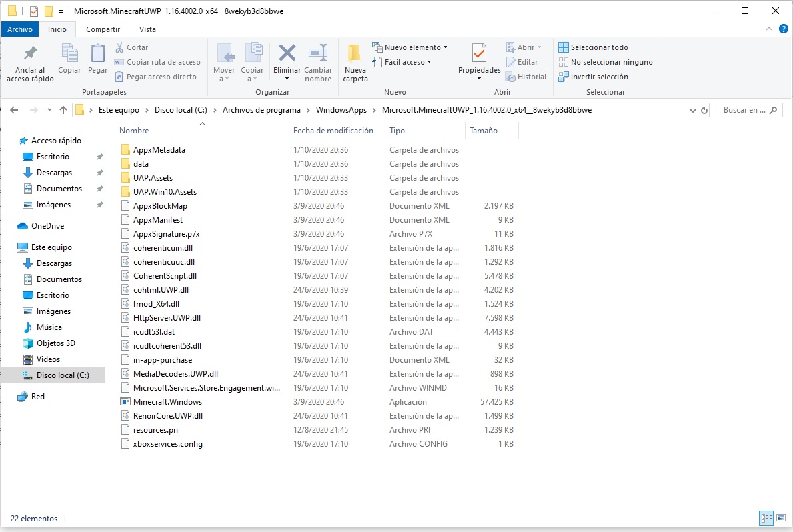
Task: Open the blue Help question icon
Action: coord(784,29)
